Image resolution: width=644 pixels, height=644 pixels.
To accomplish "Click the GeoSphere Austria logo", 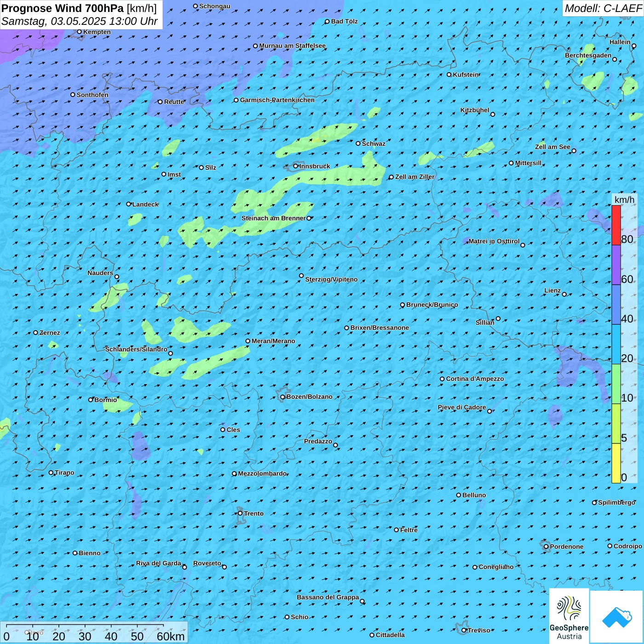I will pyautogui.click(x=569, y=616).
